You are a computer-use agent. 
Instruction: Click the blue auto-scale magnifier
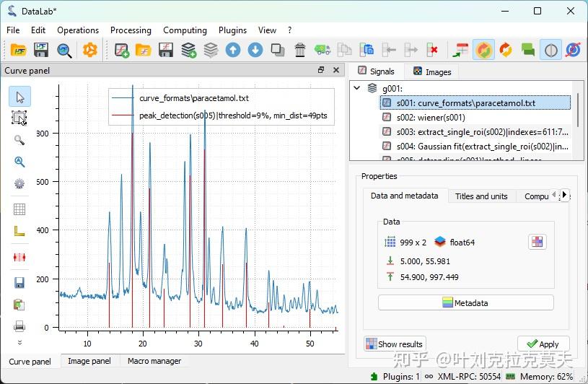(x=19, y=162)
